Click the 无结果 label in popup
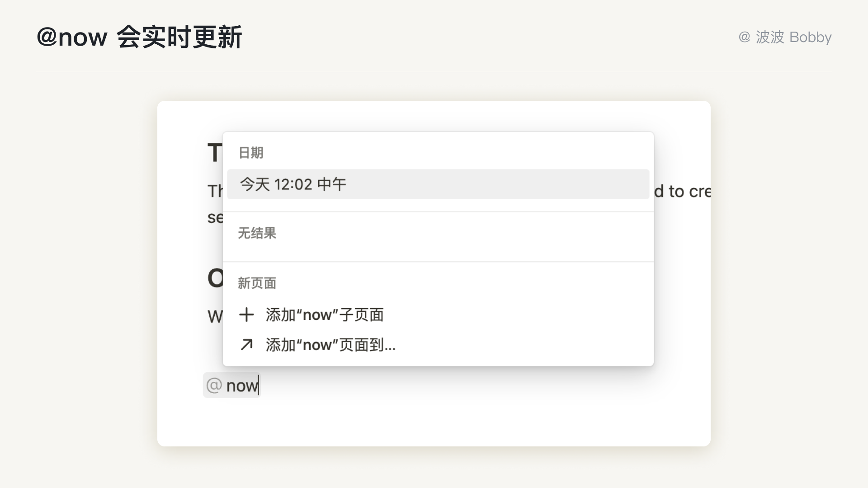 coord(257,233)
